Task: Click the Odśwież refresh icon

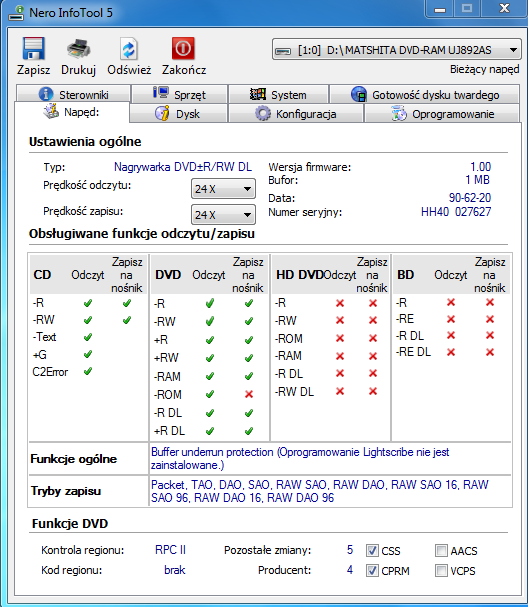Action: [x=129, y=49]
